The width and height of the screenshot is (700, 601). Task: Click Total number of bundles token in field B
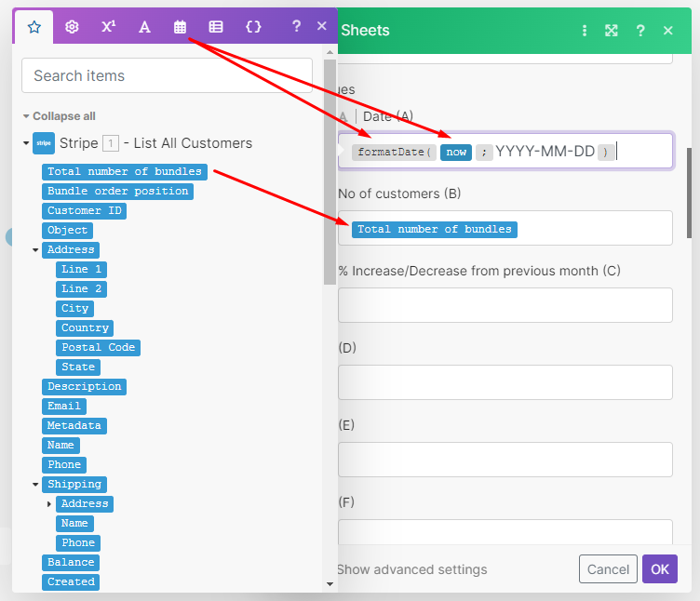tap(435, 230)
